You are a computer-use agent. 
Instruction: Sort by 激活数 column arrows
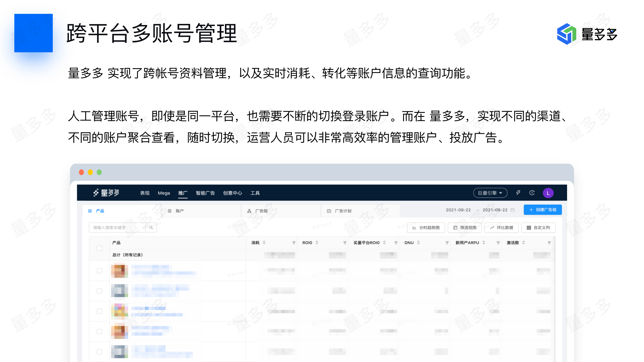[523, 242]
